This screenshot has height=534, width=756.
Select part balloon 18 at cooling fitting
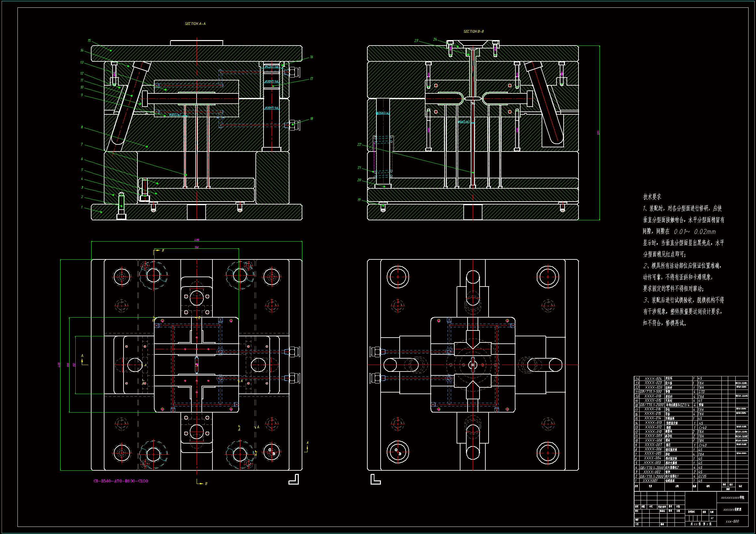tap(311, 119)
